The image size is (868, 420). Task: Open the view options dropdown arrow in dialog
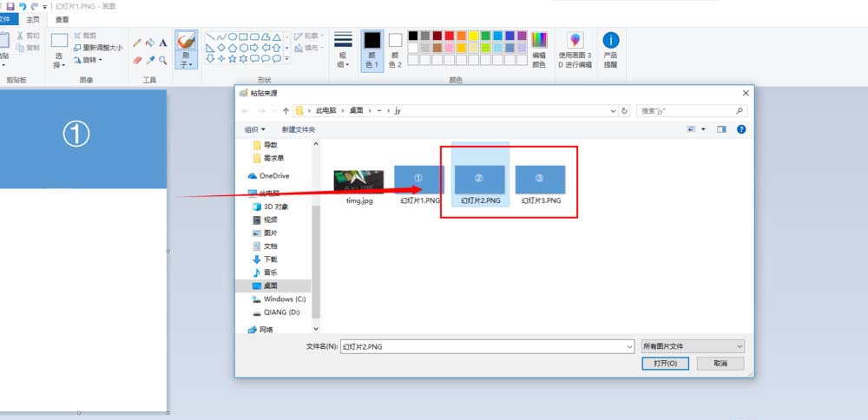coord(704,129)
